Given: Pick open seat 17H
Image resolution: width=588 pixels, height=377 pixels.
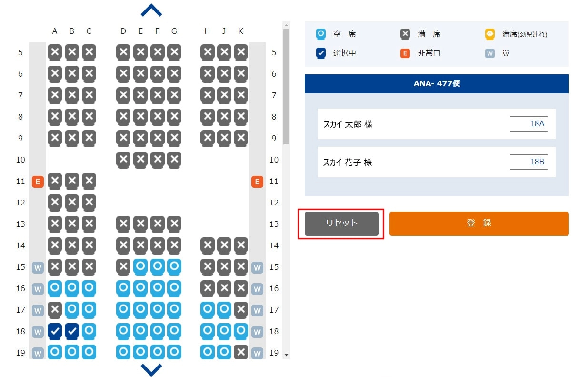Looking at the screenshot, I should click(208, 310).
